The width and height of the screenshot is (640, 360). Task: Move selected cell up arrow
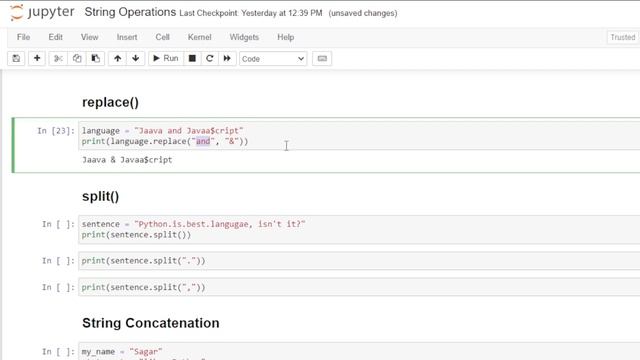pyautogui.click(x=118, y=58)
